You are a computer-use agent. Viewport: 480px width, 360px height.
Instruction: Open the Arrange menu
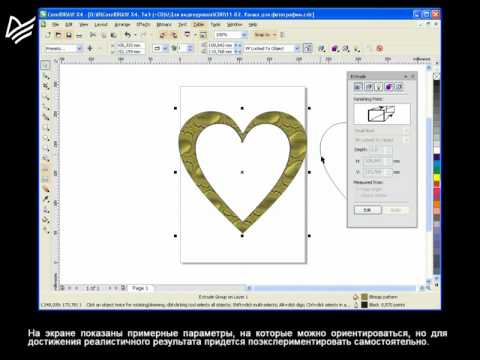pos(122,25)
